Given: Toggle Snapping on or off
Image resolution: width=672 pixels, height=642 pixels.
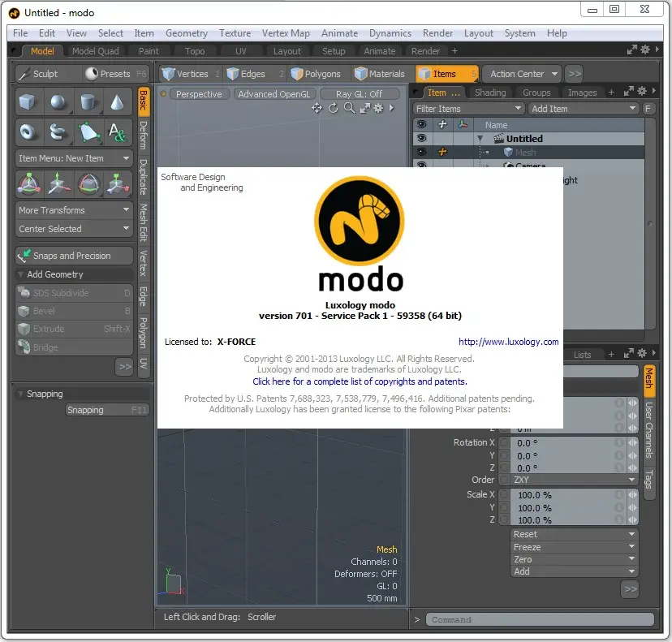Looking at the screenshot, I should [x=106, y=410].
